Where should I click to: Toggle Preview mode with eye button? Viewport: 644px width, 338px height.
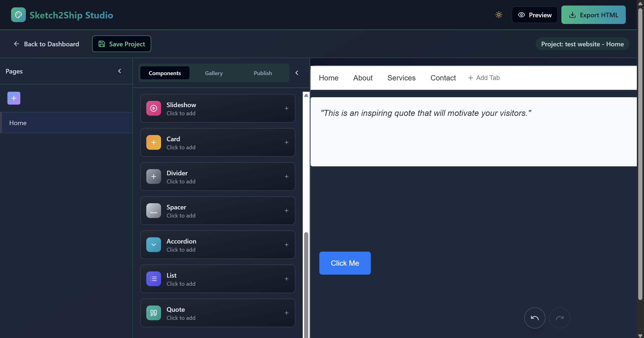[x=534, y=15]
